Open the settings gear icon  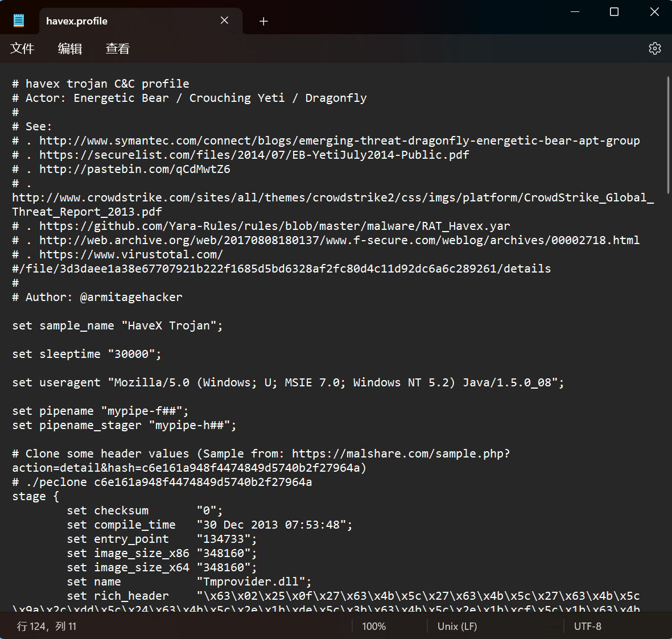coord(654,48)
